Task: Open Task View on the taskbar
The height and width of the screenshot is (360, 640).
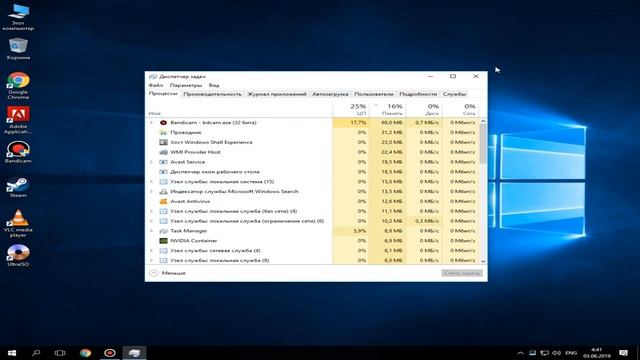Action: (60, 353)
